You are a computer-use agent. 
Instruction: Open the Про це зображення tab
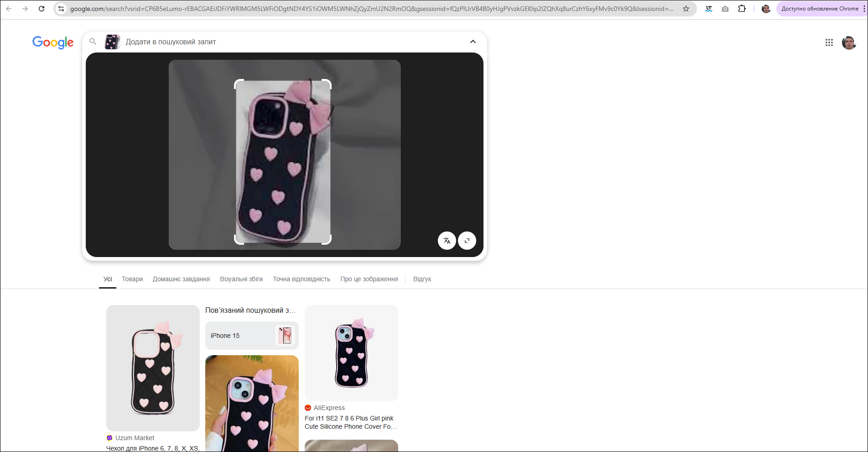point(369,279)
